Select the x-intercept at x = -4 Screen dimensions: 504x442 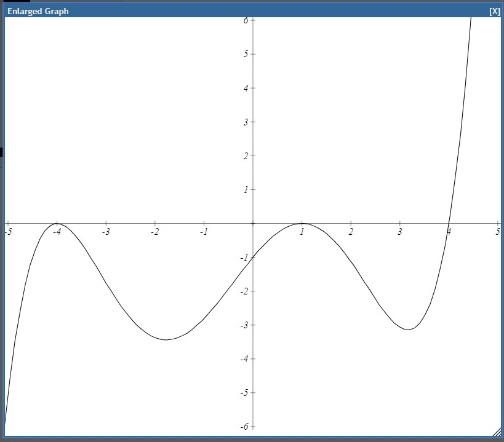click(x=57, y=224)
